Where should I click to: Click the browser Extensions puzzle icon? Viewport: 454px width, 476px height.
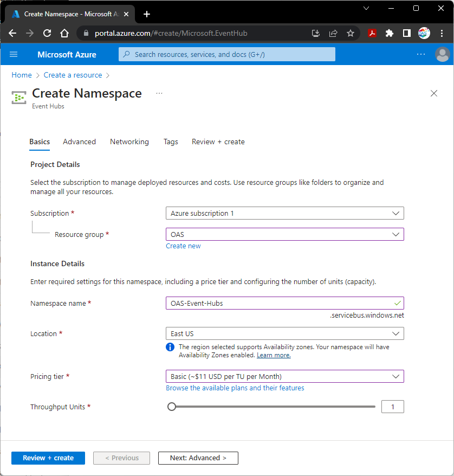click(389, 33)
